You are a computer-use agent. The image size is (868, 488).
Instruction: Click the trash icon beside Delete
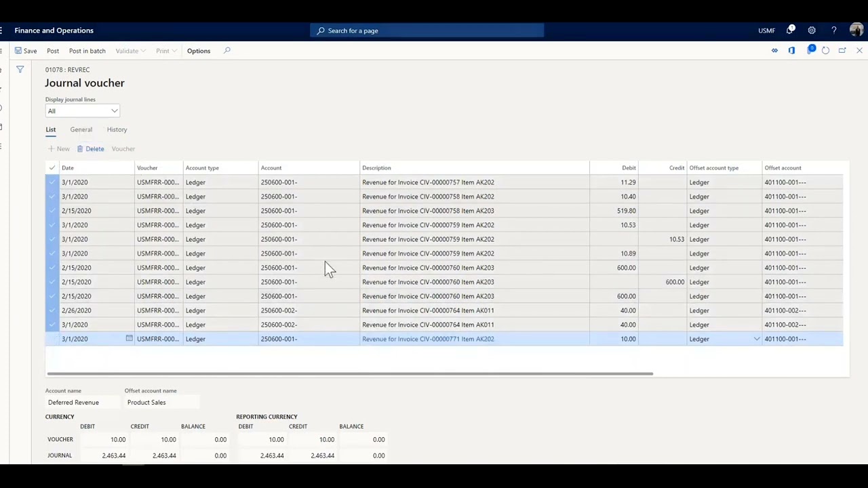point(80,148)
